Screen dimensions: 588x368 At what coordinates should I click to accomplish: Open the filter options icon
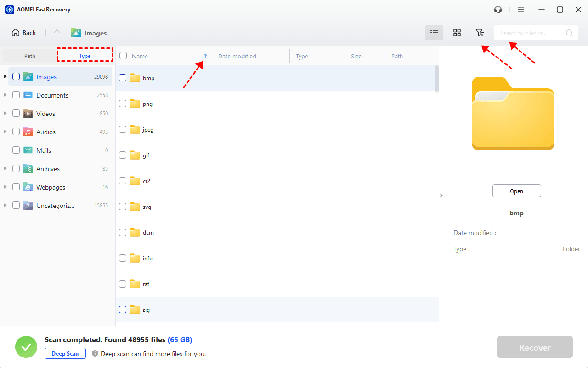(480, 33)
